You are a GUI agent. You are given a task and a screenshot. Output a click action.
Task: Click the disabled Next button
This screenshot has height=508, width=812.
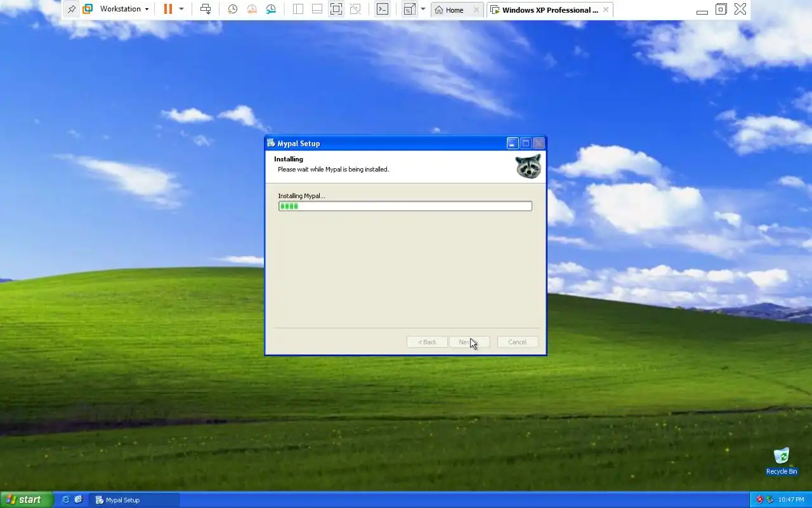[469, 342]
